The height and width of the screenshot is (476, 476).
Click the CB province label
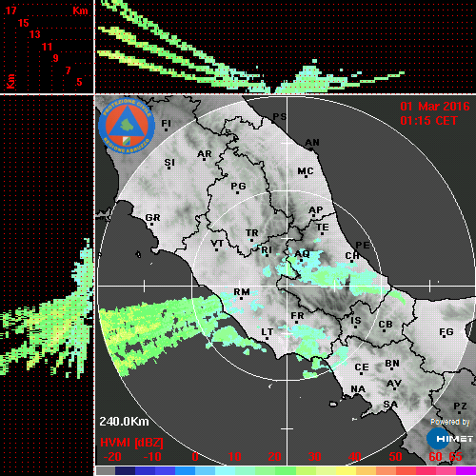(x=386, y=325)
